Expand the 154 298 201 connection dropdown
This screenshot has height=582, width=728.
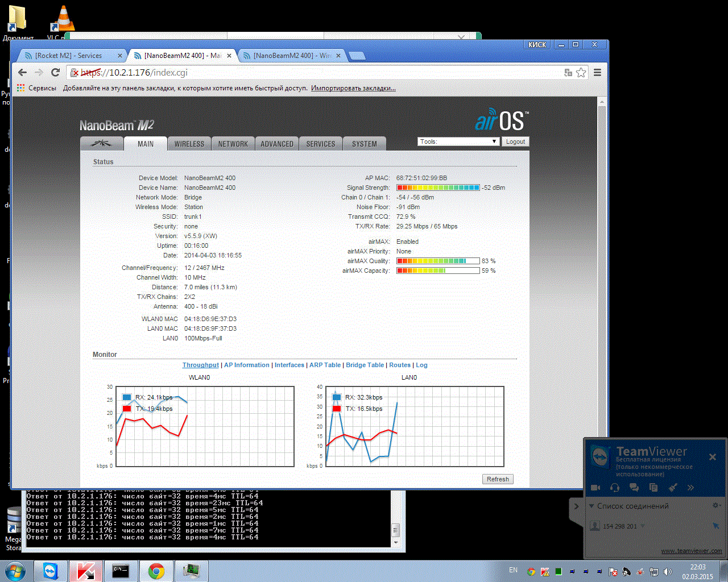tap(643, 526)
